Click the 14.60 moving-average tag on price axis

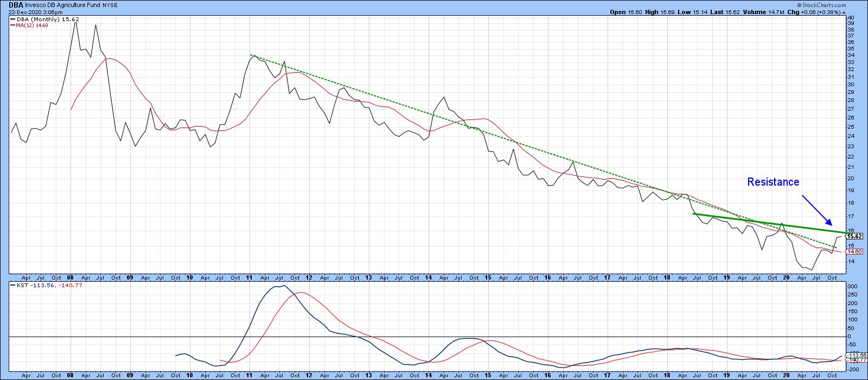point(855,251)
